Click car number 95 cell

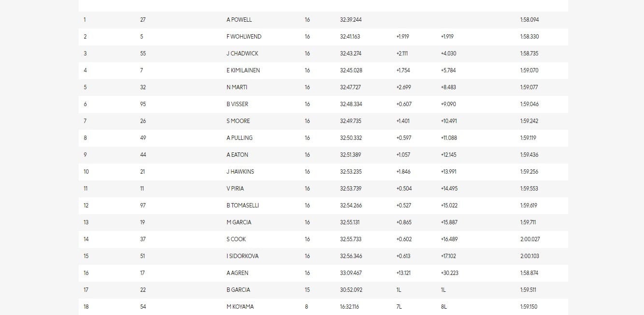pyautogui.click(x=143, y=104)
